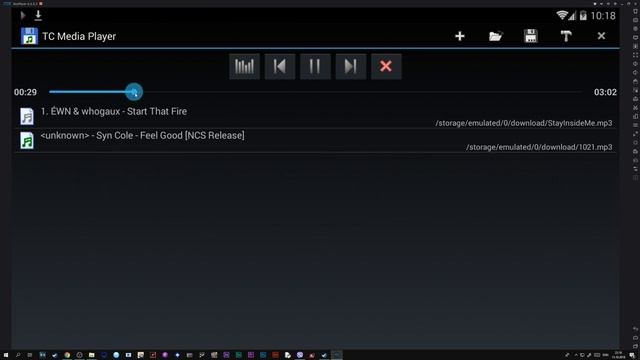Save the playlist with the floppy disk icon
The height and width of the screenshot is (360, 640).
(x=531, y=36)
